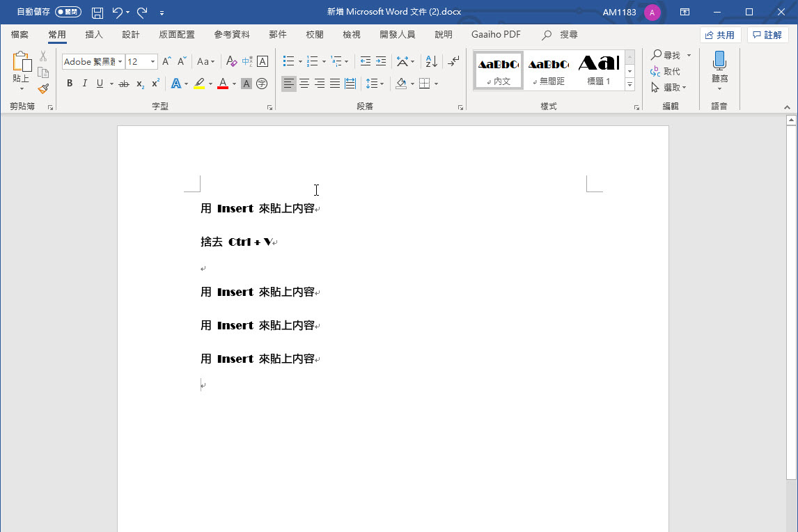Open the 取代 (Replace) function
The width and height of the screenshot is (798, 532).
pos(666,70)
